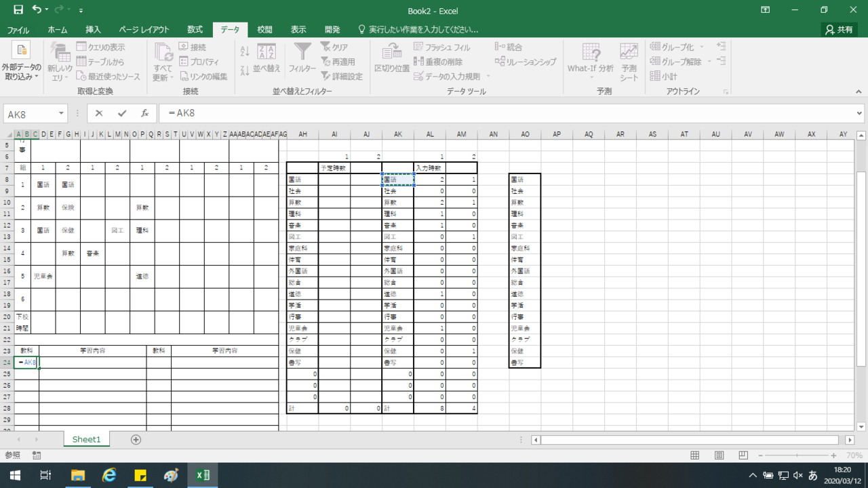Add a new sheet with the plus button

[136, 439]
